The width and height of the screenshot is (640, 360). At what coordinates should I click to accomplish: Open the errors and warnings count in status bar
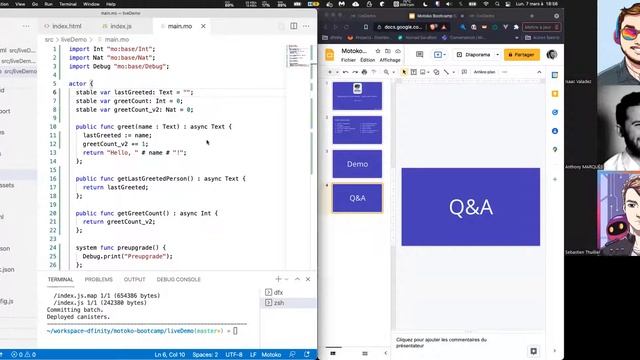(x=24, y=355)
